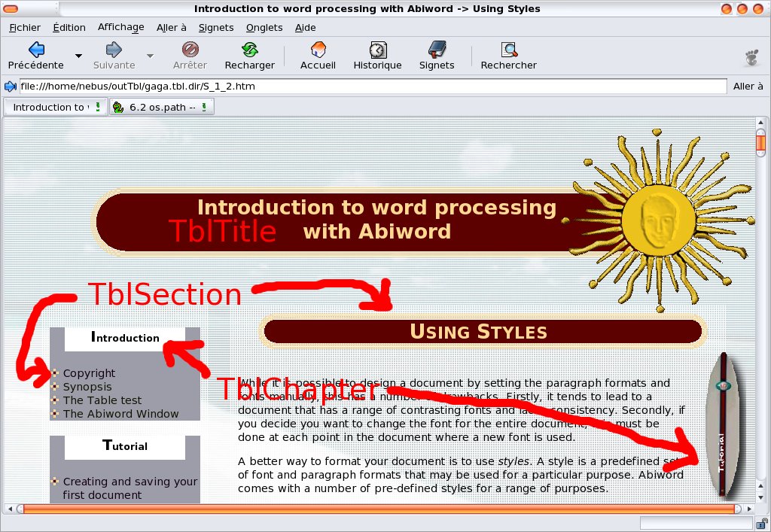Reload page with Recharger icon
Screen dimensions: 771x532
[250, 50]
